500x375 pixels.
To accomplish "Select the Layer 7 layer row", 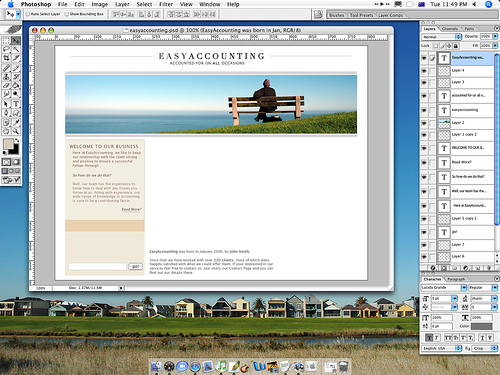I will click(x=466, y=245).
